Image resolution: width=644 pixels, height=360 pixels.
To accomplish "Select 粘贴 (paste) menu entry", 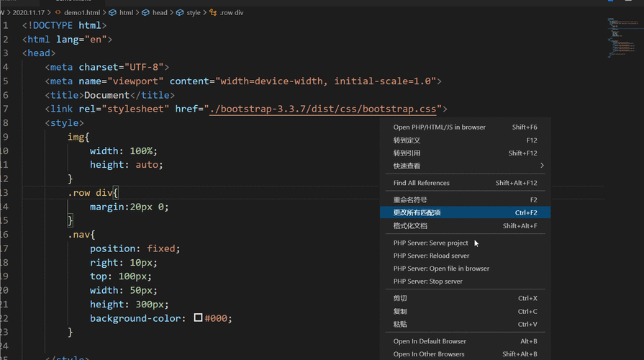I will 465,324.
